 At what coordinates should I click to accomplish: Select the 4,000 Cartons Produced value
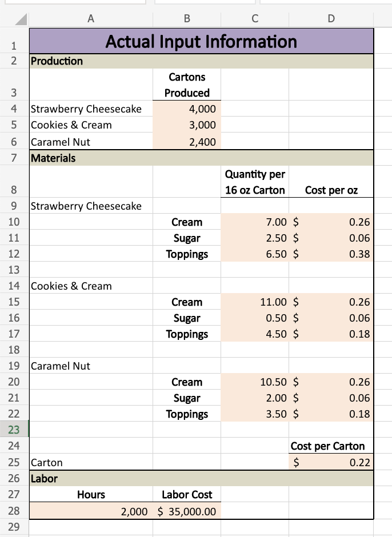pos(186,109)
